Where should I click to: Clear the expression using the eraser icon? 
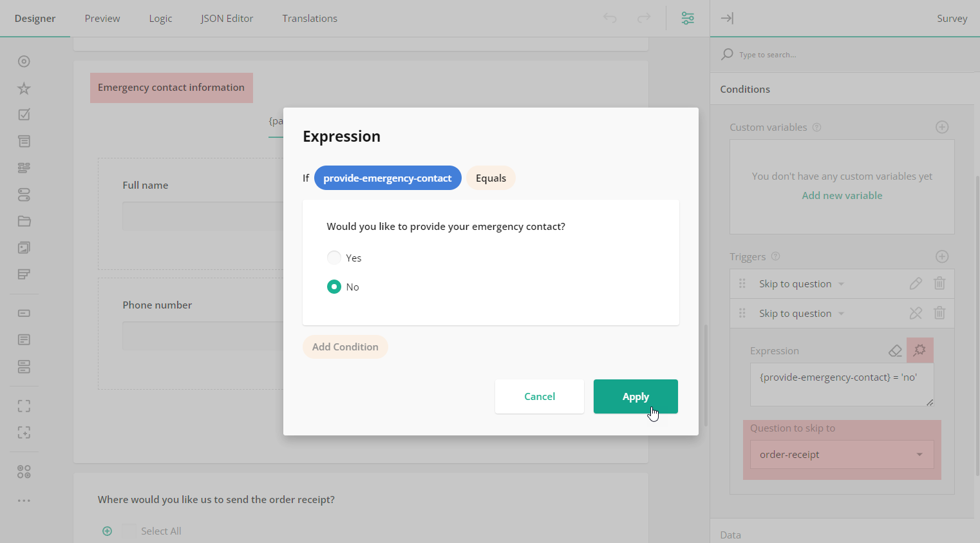click(x=895, y=350)
